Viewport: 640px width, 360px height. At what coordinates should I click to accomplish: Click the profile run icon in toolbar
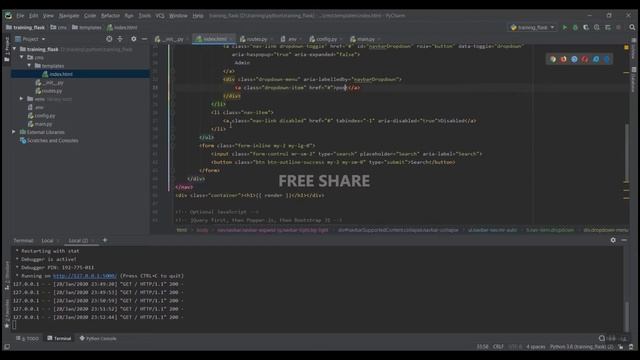[597, 27]
